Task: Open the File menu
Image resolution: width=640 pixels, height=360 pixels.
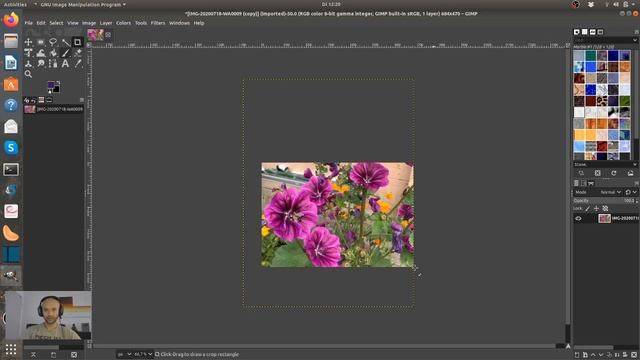Action: point(28,23)
